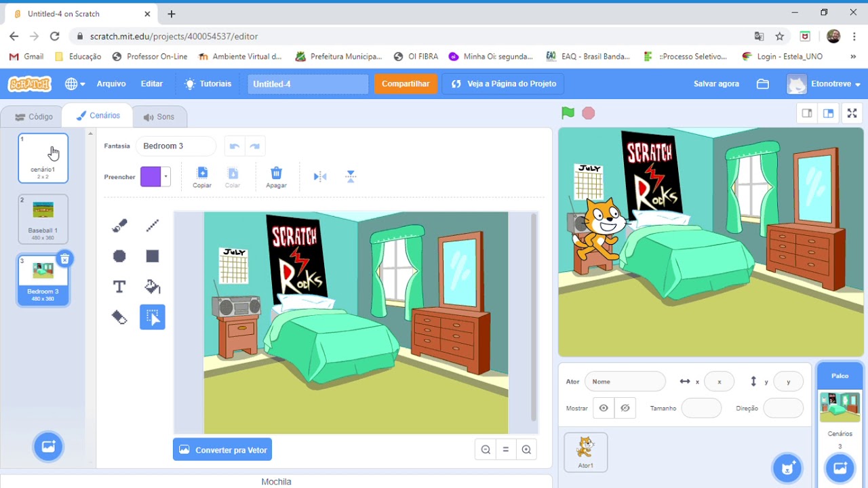Click the sprite Nome field
This screenshot has height=488, width=868.
(625, 382)
